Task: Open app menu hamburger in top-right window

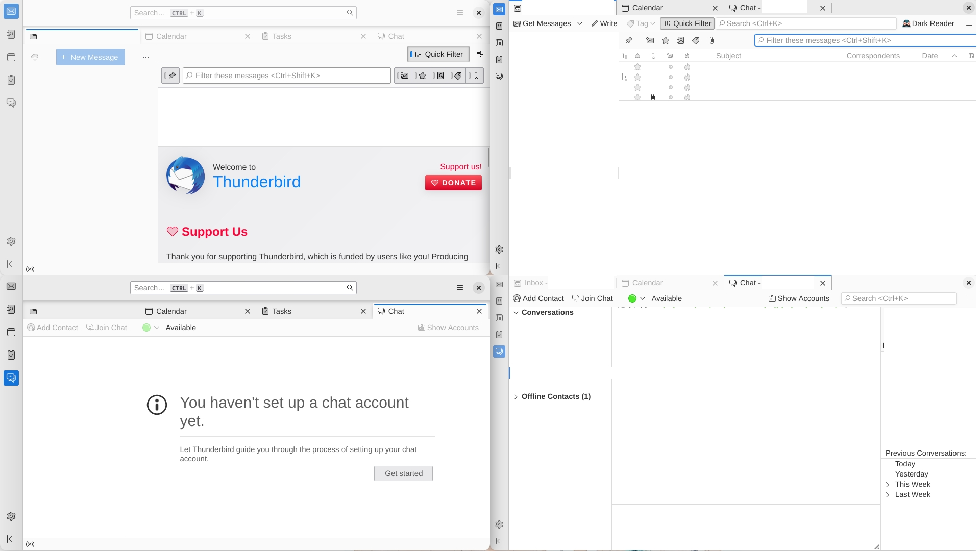Action: [x=969, y=23]
